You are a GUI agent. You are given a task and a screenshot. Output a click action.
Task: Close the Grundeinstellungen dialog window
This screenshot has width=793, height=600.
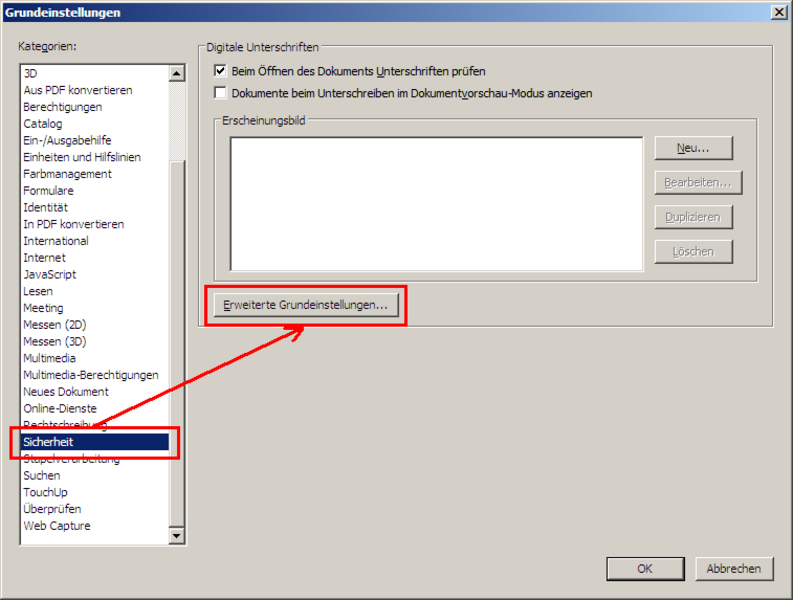778,12
